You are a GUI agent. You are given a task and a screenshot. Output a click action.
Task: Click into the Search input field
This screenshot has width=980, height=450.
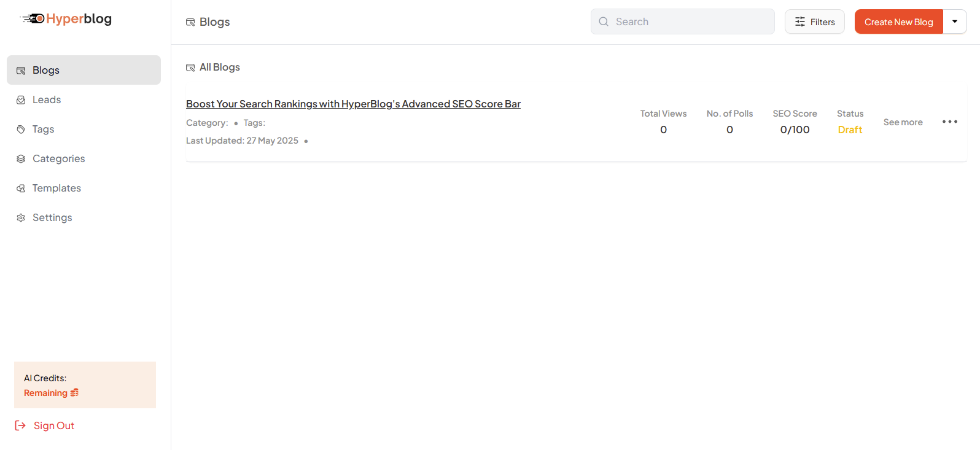point(683,21)
